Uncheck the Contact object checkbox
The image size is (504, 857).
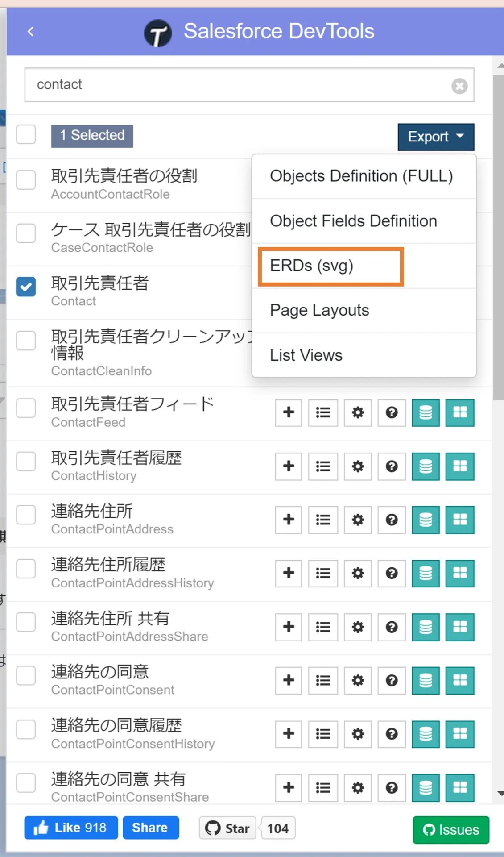(x=25, y=287)
